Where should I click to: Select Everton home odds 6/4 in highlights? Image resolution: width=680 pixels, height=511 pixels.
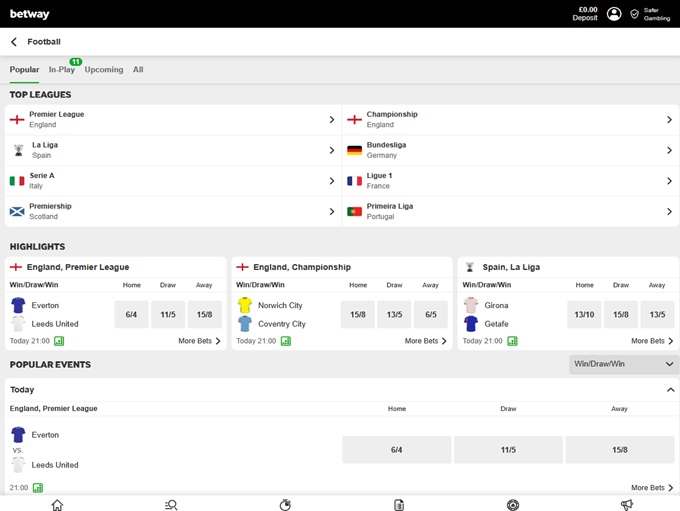click(x=131, y=315)
